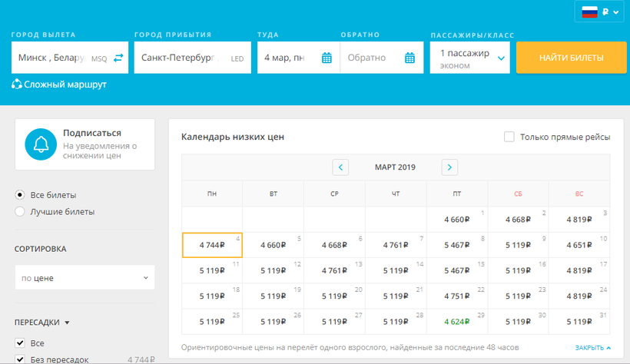Click the arrival city Санкт-Петербург field
The height and width of the screenshot is (364, 630).
192,58
